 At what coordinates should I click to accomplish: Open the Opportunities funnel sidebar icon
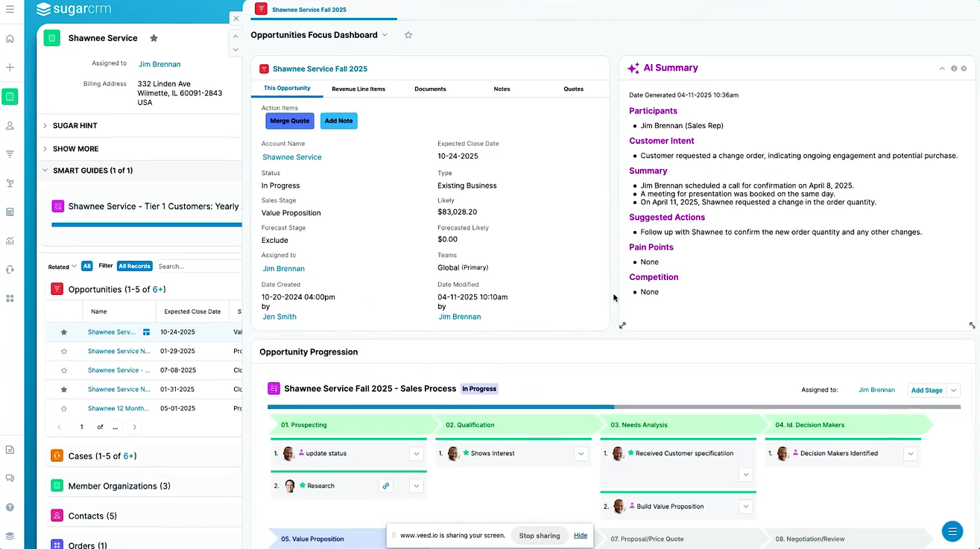tap(10, 154)
